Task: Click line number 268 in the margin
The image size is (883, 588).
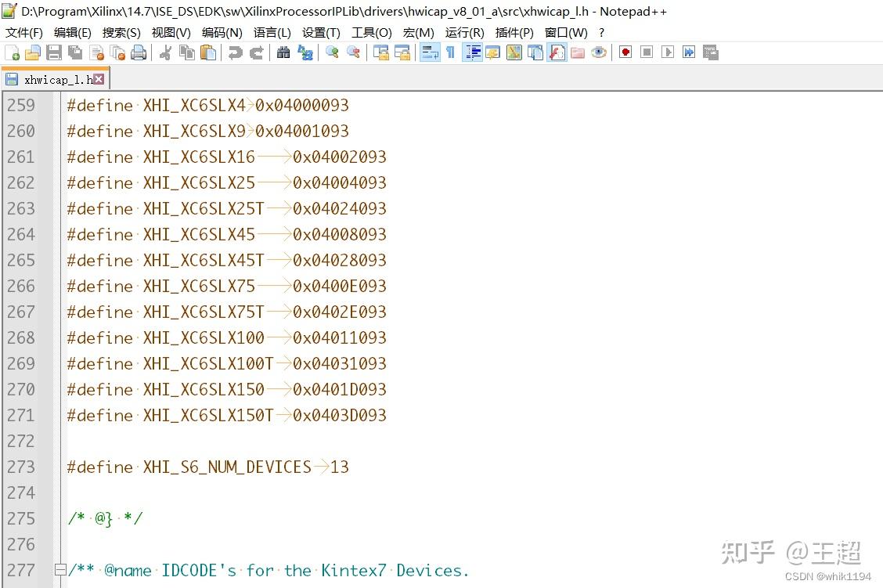Action: 21,338
